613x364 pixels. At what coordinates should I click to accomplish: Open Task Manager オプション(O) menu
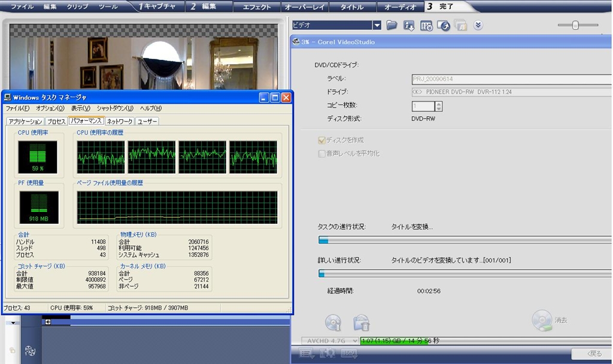click(x=50, y=108)
